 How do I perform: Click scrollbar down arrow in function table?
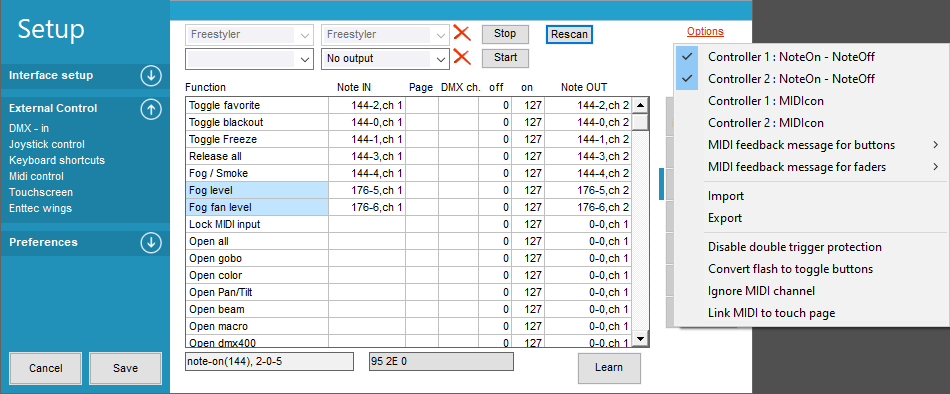pyautogui.click(x=640, y=338)
